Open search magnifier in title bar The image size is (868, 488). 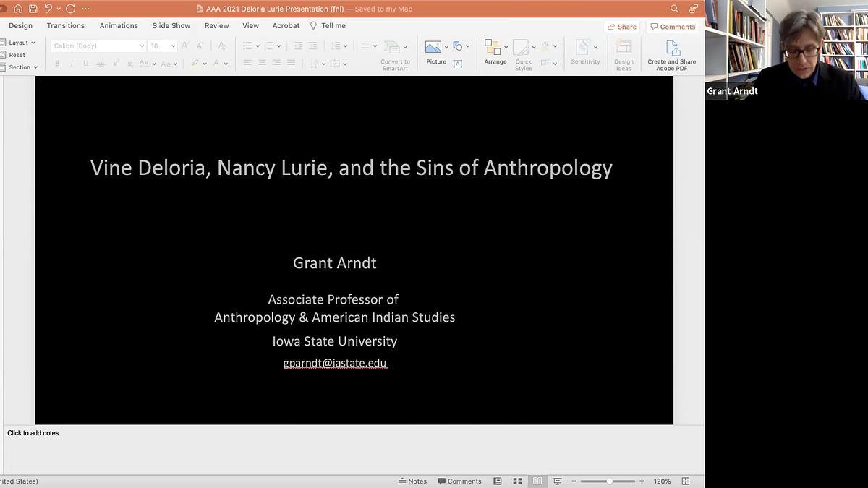(675, 9)
